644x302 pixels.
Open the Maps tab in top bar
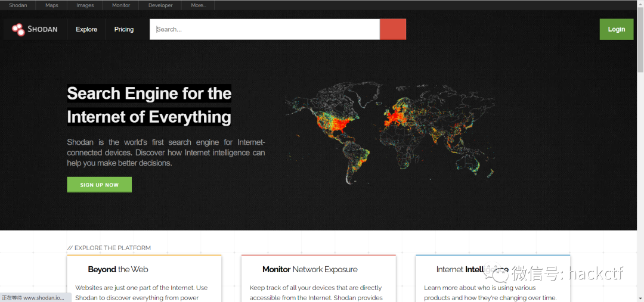click(52, 5)
